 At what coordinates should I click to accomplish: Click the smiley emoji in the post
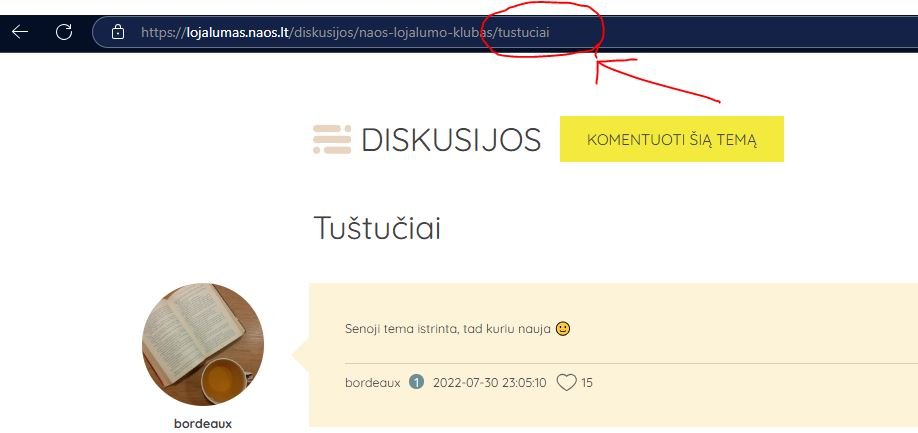pyautogui.click(x=563, y=328)
